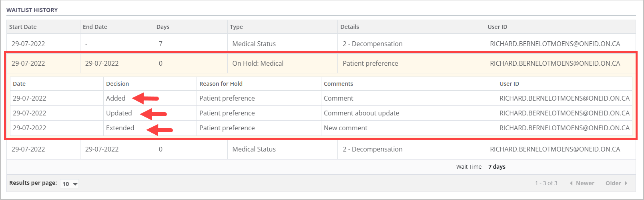644x200 pixels.
Task: Select the first Medical Status row with 7 days
Action: coord(254,44)
